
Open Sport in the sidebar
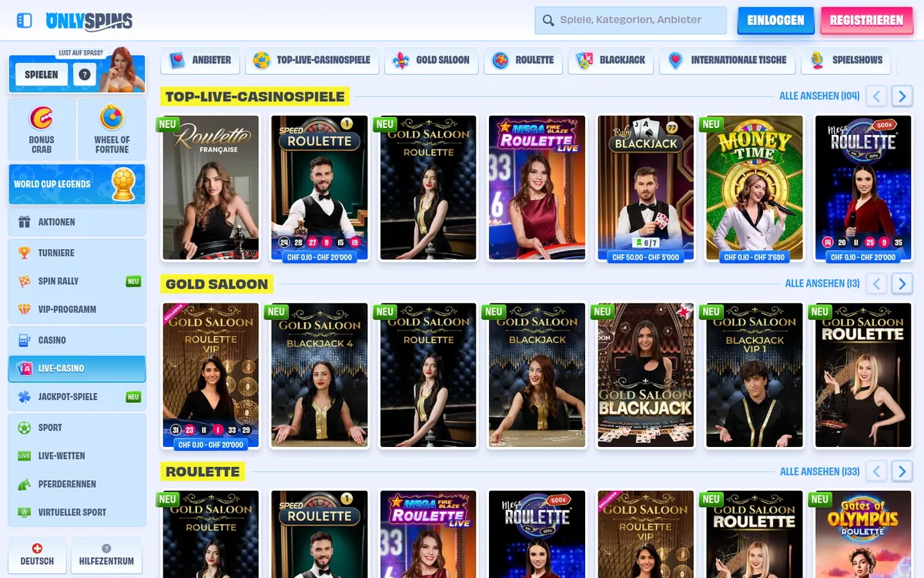(77, 428)
